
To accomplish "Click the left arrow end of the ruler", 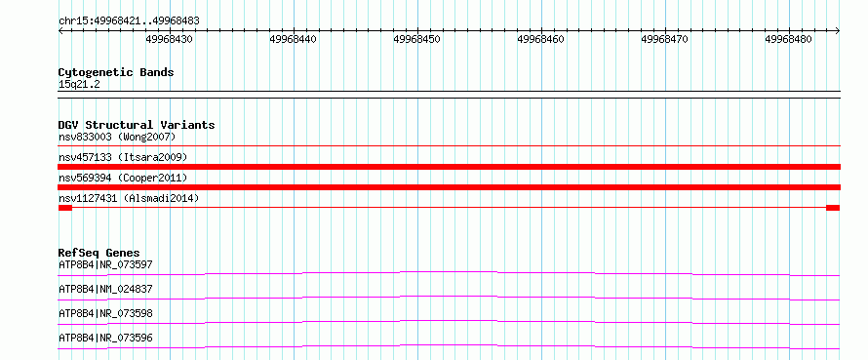I will (x=60, y=31).
